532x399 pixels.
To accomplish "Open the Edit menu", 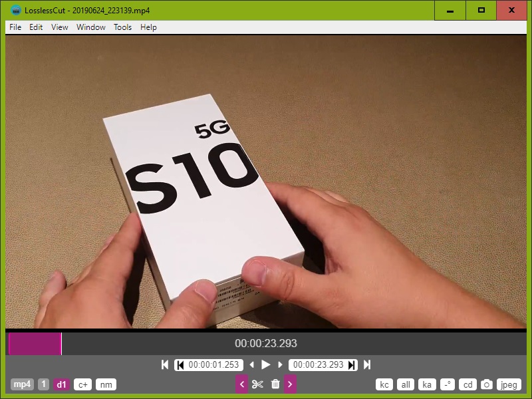I will point(36,27).
